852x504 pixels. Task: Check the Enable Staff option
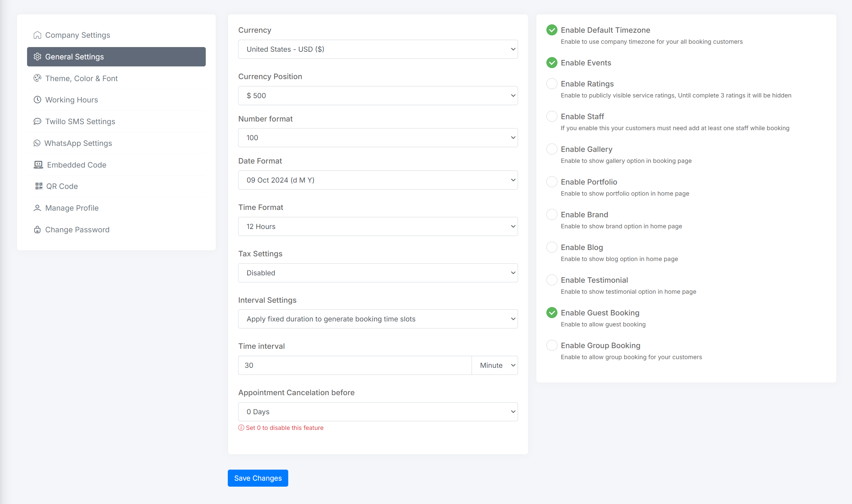(x=551, y=116)
